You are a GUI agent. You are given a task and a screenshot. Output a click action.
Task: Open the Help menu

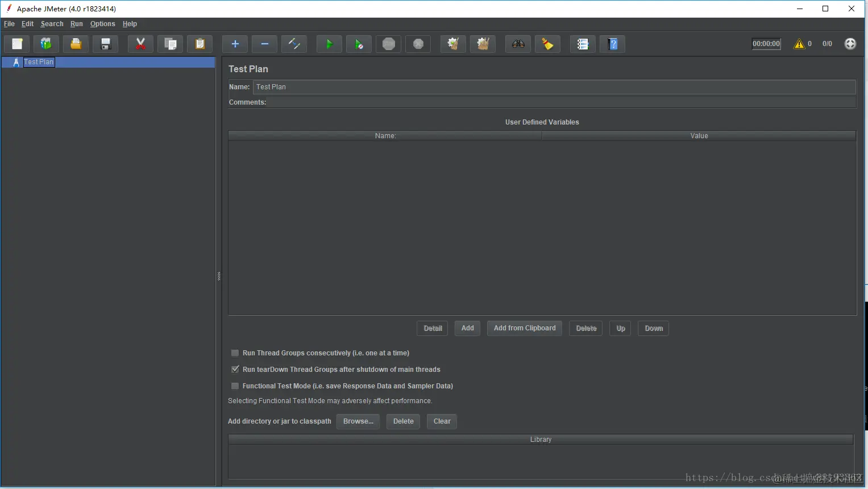coord(130,24)
